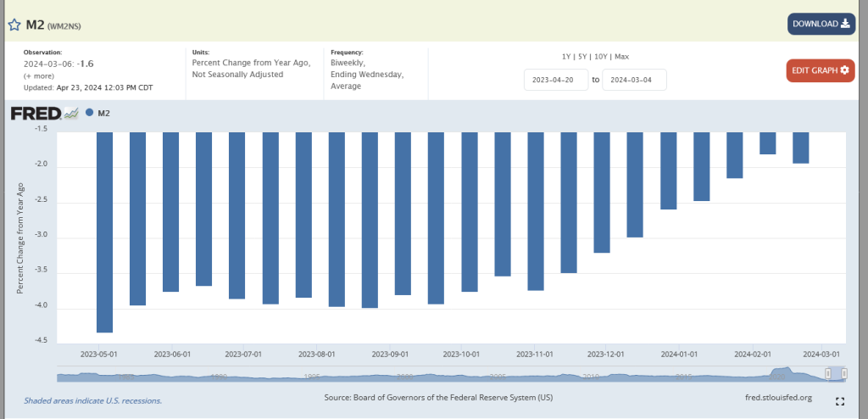Toggle fullscreen view of the chart

coord(840,401)
